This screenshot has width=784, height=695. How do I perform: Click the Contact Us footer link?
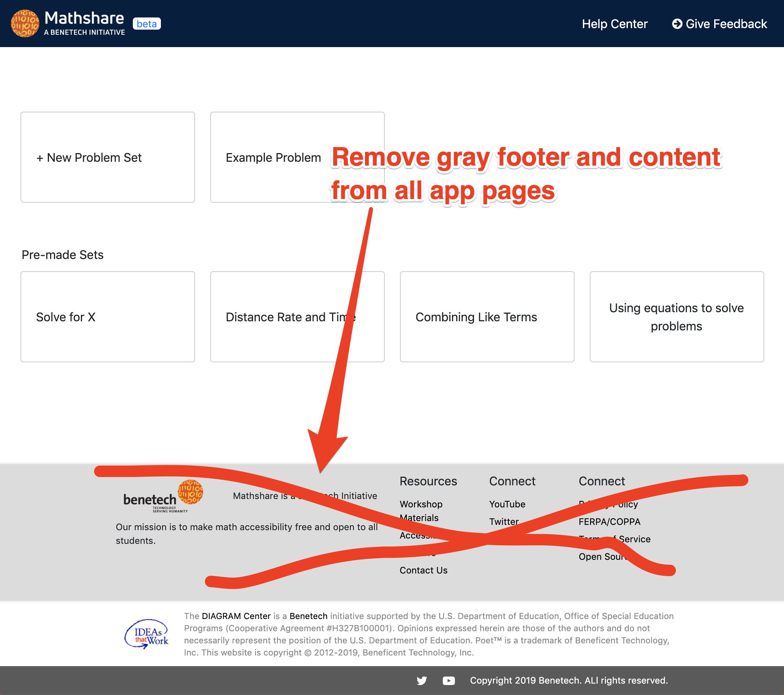click(423, 570)
